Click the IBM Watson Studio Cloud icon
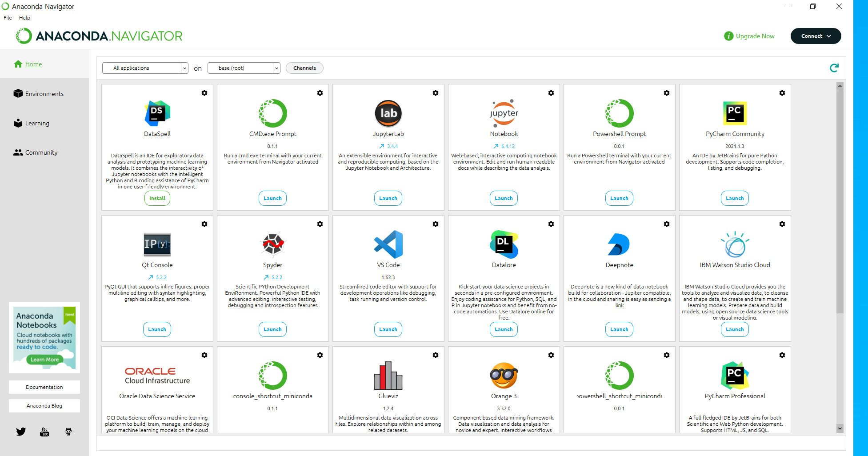The width and height of the screenshot is (868, 456). (x=735, y=244)
